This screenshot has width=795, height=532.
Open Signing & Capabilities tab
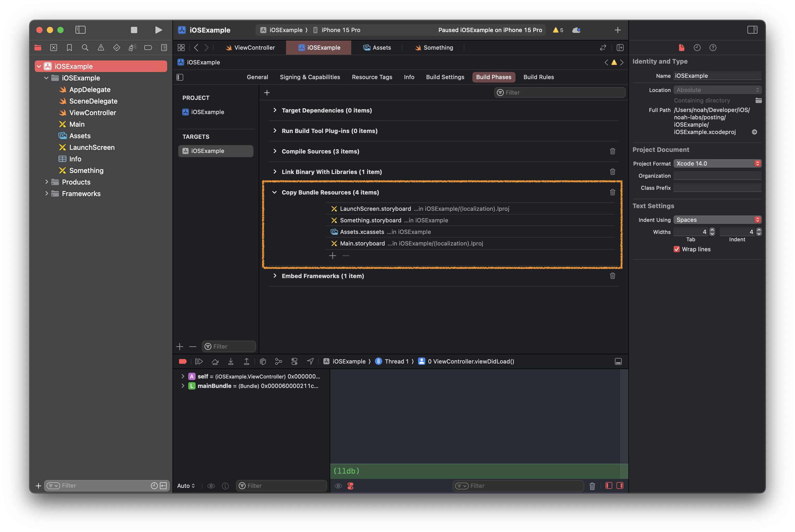coord(310,77)
